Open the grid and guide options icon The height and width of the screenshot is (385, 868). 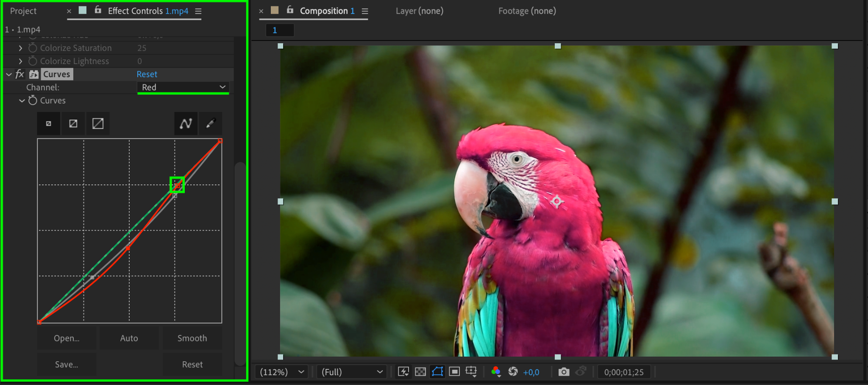[471, 372]
